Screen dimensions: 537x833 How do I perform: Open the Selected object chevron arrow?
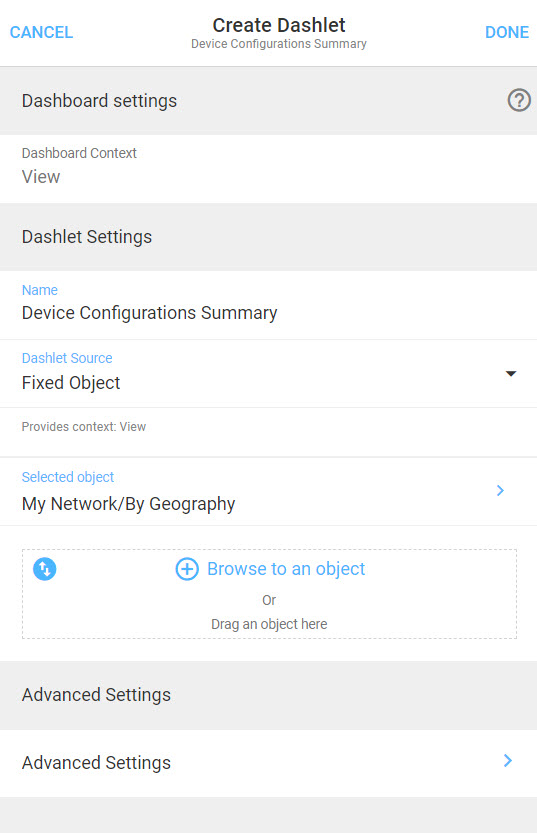coord(500,490)
